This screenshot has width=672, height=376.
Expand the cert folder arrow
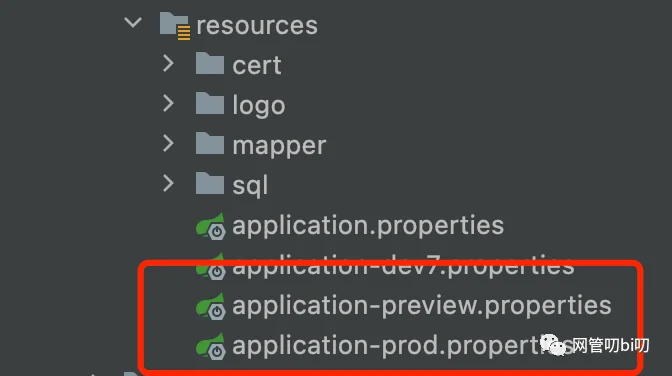coord(168,63)
